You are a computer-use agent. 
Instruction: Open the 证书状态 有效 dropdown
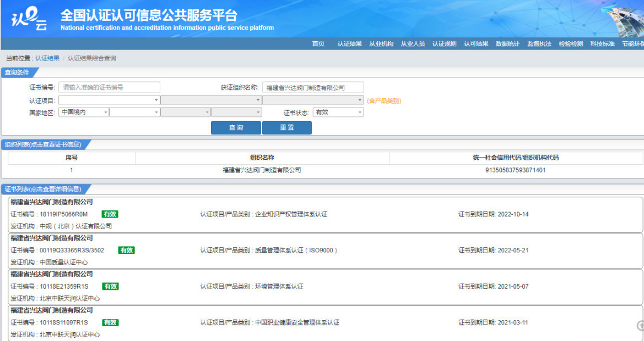click(338, 112)
